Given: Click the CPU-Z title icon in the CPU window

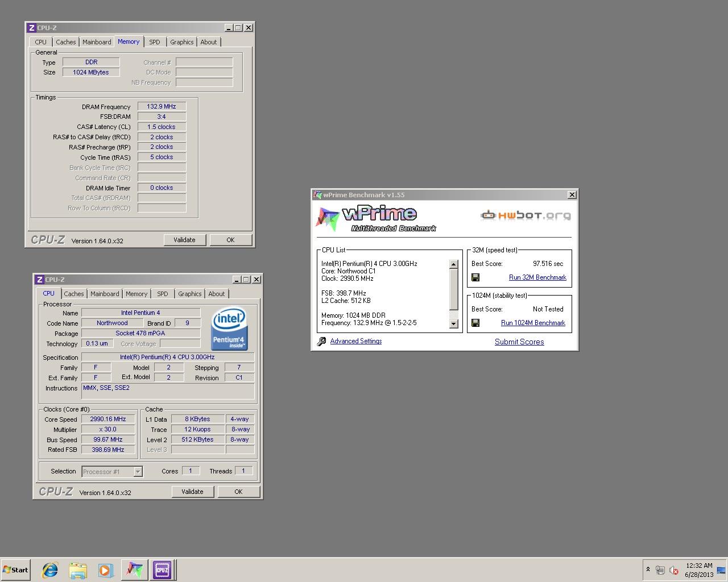Looking at the screenshot, I should click(x=40, y=280).
